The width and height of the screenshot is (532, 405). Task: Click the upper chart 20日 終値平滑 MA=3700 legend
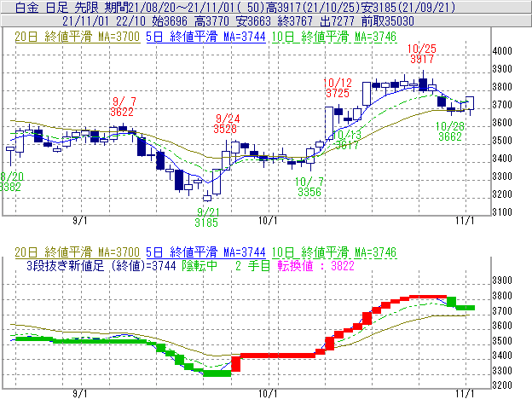coord(78,37)
